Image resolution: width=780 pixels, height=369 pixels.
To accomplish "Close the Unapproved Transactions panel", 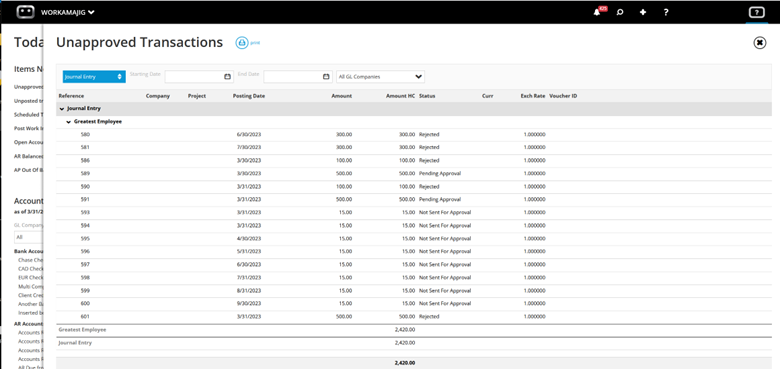I will pos(760,43).
